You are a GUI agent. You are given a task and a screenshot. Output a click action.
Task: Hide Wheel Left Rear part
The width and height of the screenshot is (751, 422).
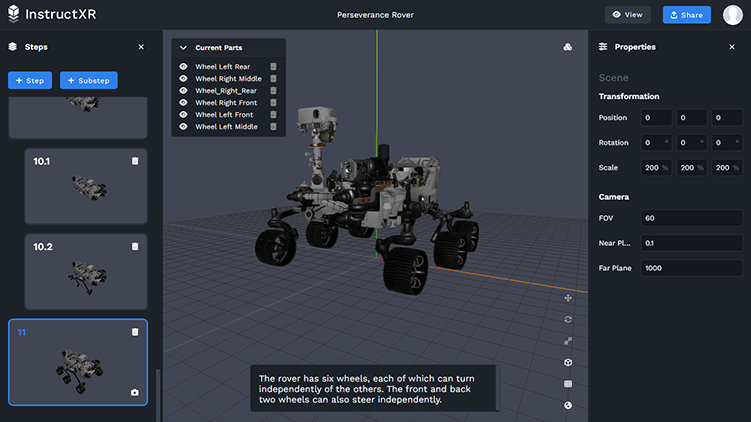(x=183, y=67)
